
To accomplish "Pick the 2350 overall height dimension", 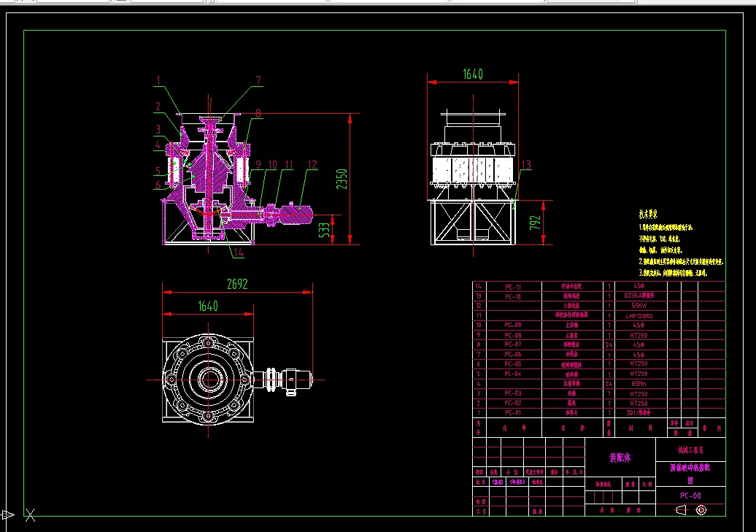I will [342, 179].
